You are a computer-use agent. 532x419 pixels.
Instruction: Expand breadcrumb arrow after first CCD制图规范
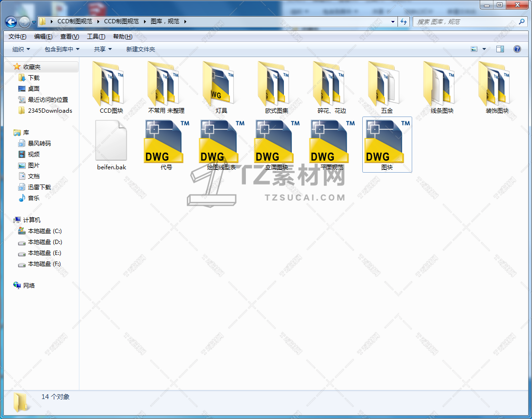pyautogui.click(x=98, y=21)
